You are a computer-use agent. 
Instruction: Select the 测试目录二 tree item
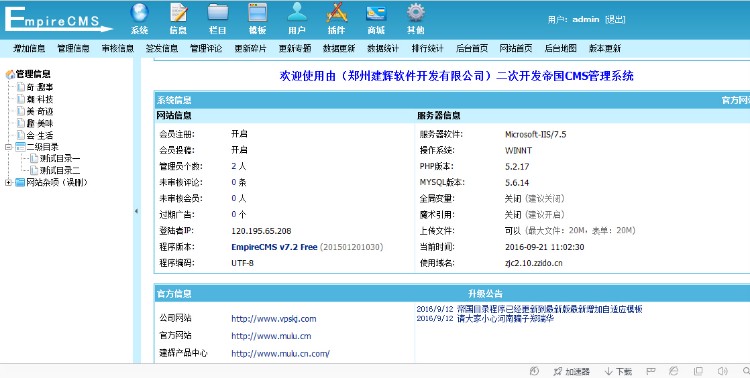point(60,170)
